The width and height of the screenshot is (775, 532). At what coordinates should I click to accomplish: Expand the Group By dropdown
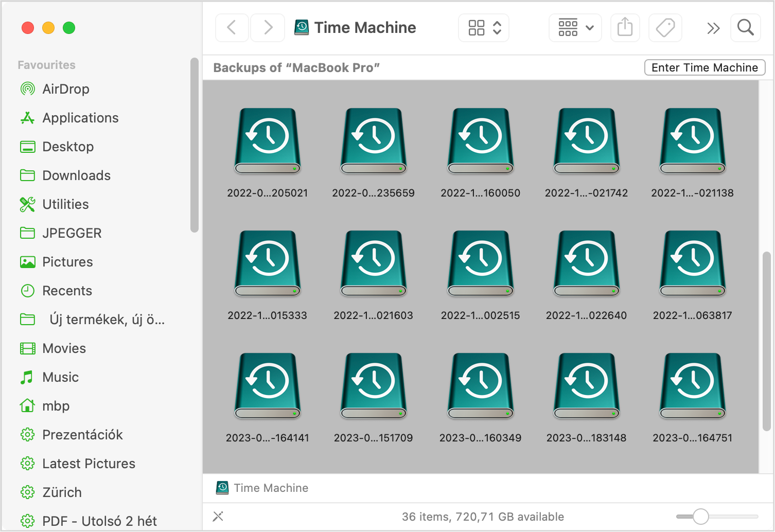(575, 27)
